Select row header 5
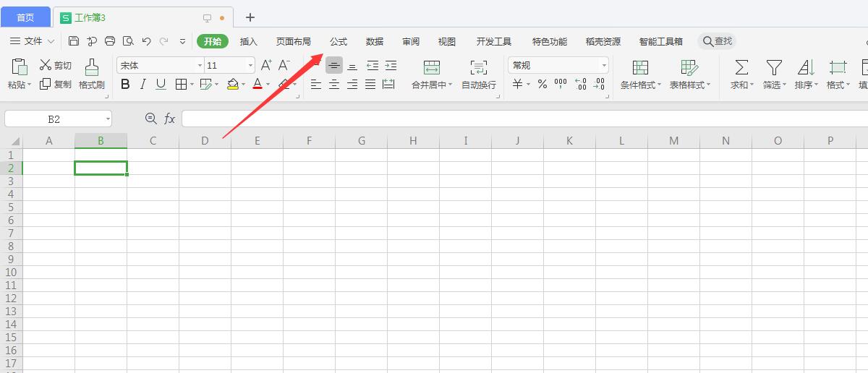The image size is (868, 373). 11,207
